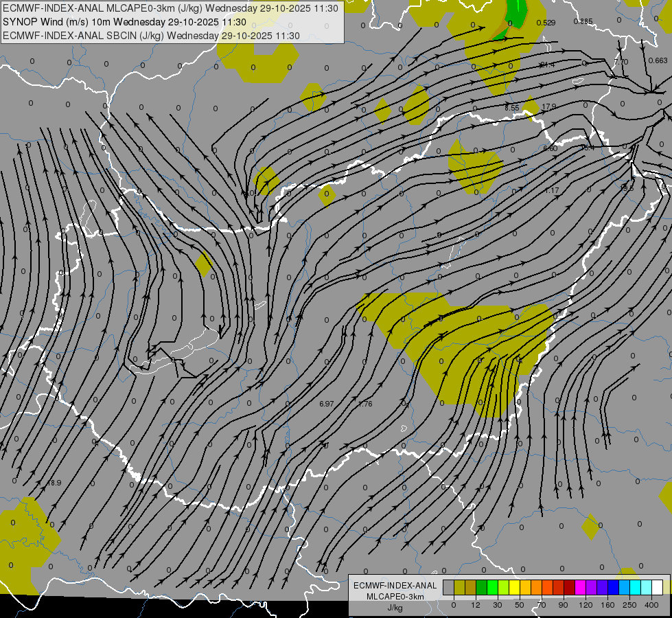
Task: Click the 21.4 value on the map
Action: click(547, 65)
